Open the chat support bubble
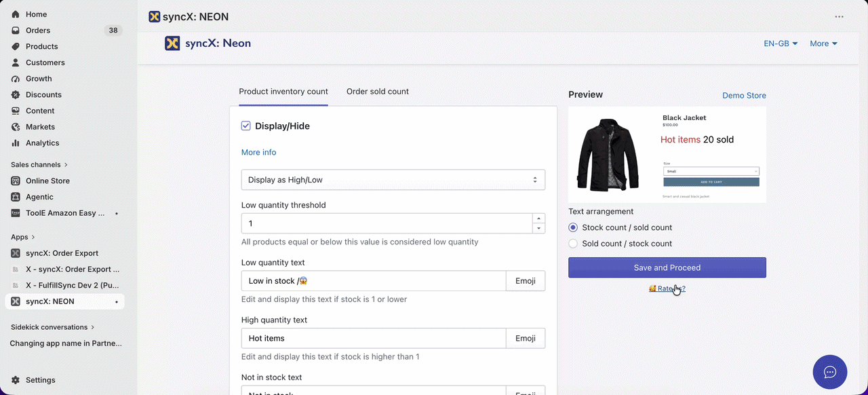Image resolution: width=868 pixels, height=395 pixels. [830, 372]
